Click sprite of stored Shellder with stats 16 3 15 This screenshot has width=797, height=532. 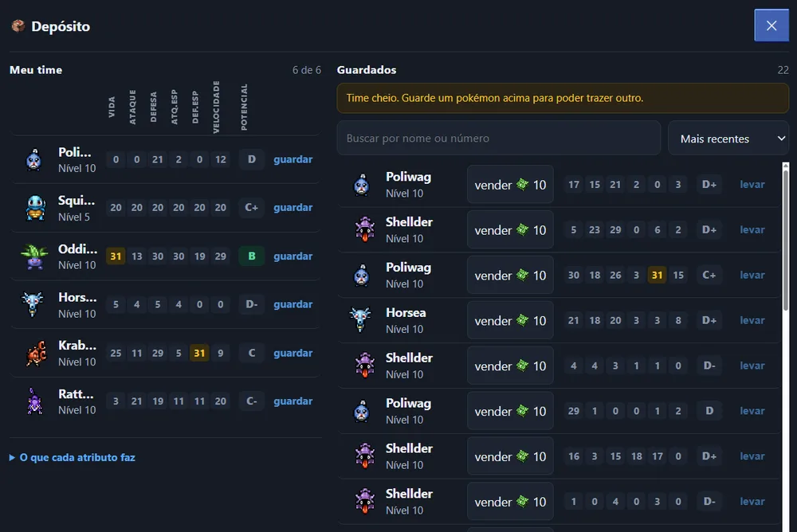365,456
